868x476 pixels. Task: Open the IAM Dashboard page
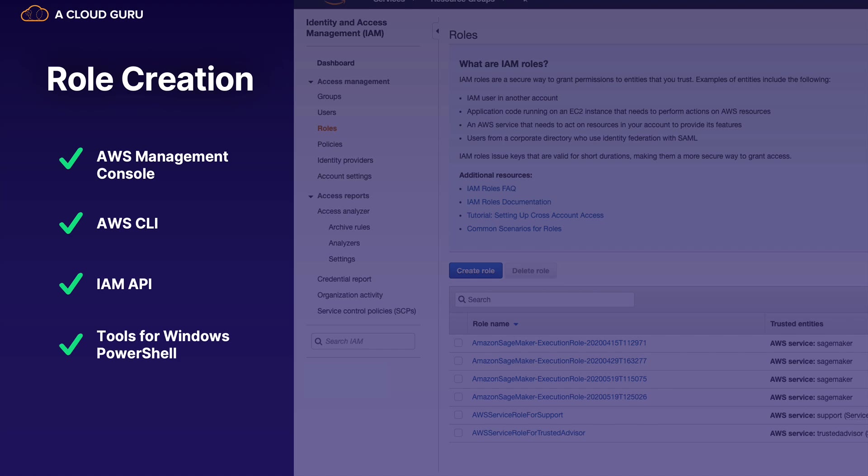click(x=335, y=63)
